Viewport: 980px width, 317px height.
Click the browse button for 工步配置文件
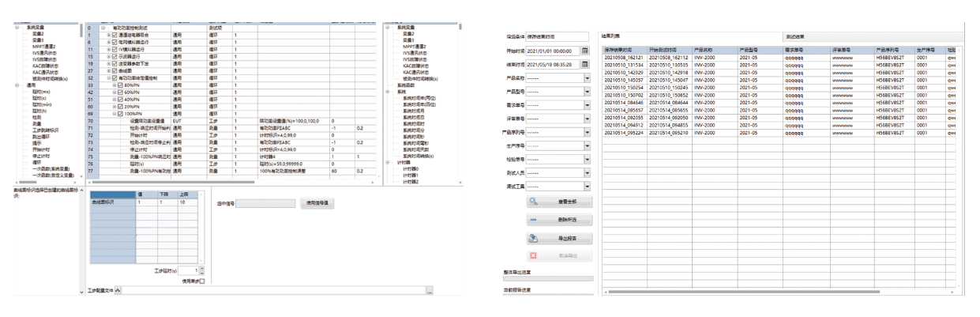(x=430, y=292)
